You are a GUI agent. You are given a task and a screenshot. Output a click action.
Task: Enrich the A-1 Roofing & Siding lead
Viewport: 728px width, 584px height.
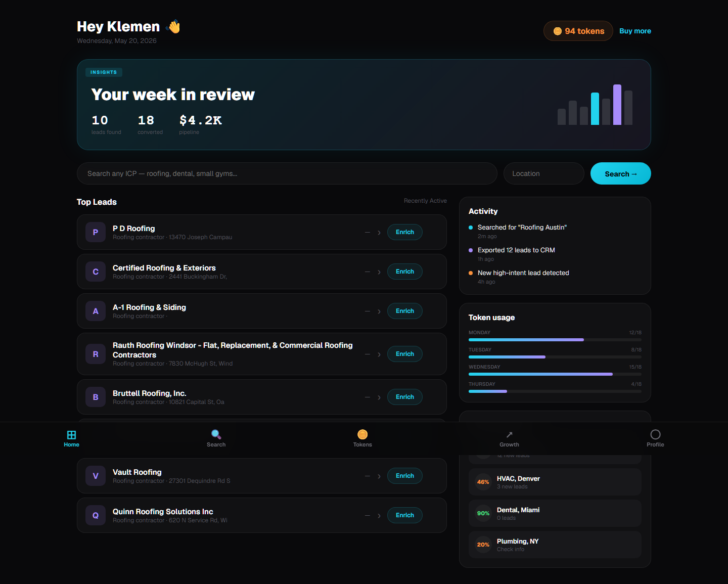point(405,311)
